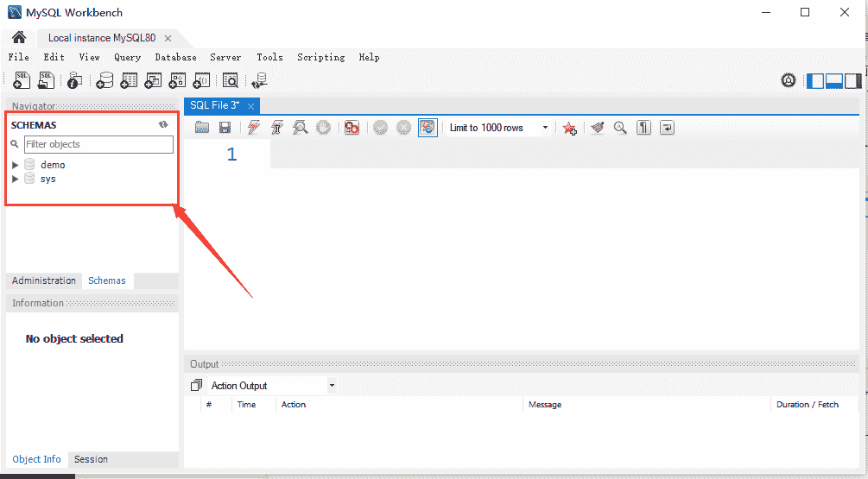Viewport: 868px width, 479px height.
Task: Open the Help menu
Action: pos(369,57)
